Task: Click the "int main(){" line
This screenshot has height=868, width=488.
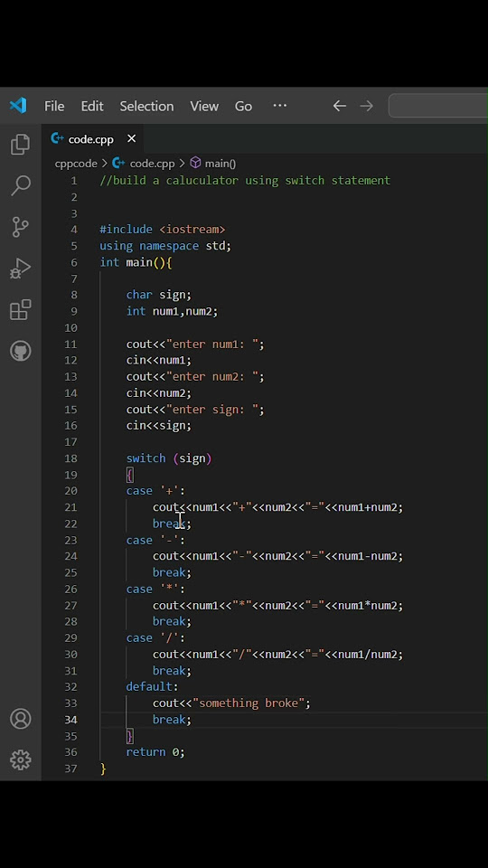Action: pos(136,262)
